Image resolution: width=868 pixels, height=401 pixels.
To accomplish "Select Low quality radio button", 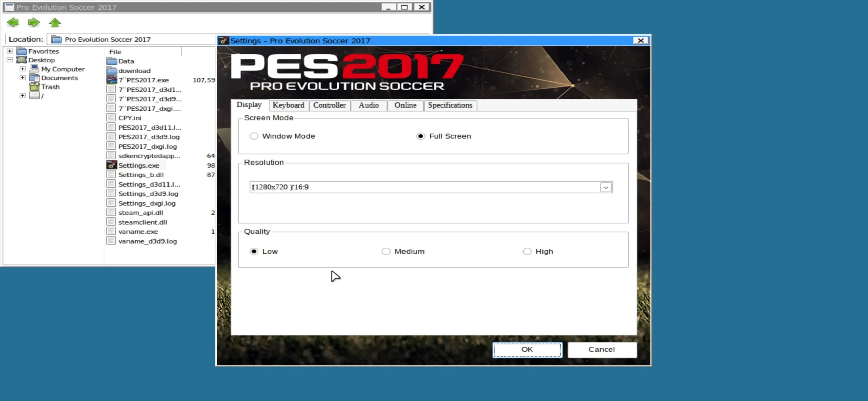I will [254, 251].
